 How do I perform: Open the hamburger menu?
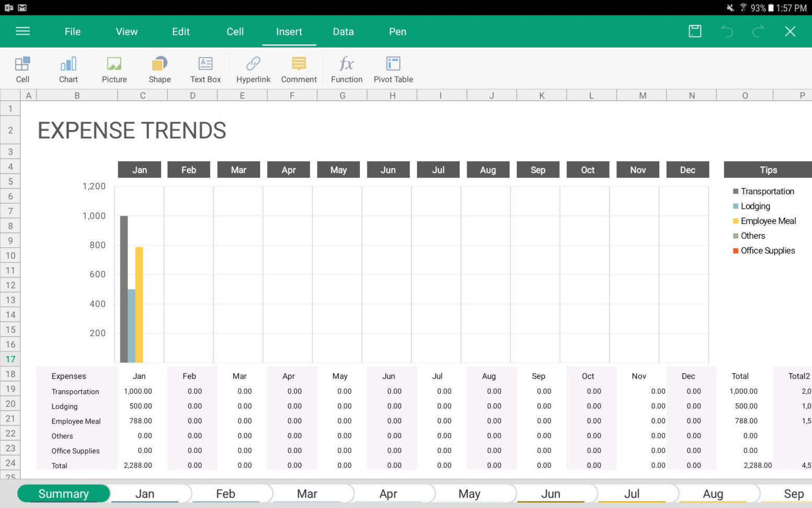tap(22, 31)
